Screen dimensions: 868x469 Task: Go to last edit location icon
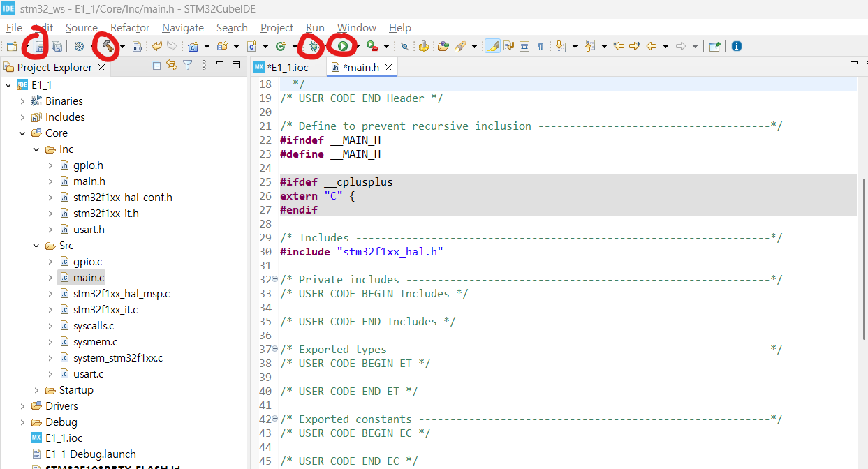618,46
